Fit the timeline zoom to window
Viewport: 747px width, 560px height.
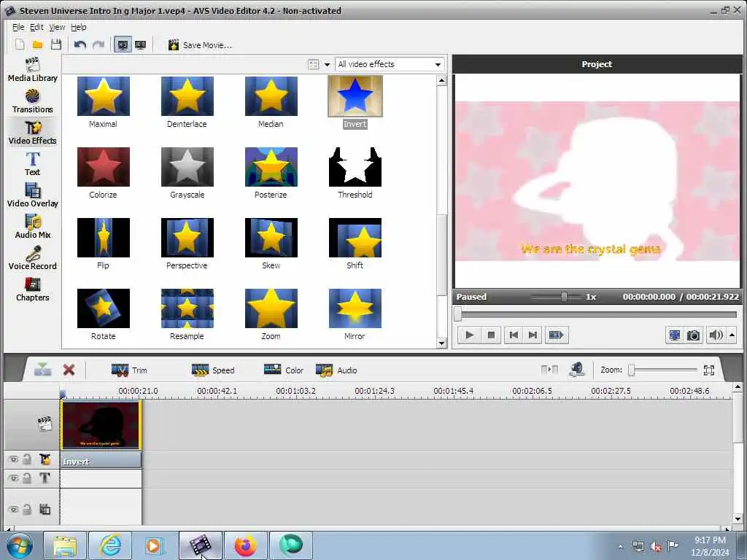(709, 370)
